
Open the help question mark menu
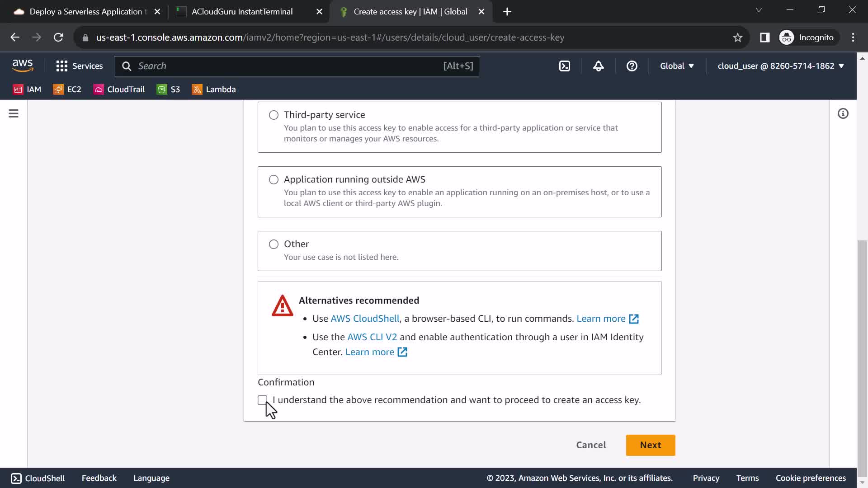tap(632, 66)
